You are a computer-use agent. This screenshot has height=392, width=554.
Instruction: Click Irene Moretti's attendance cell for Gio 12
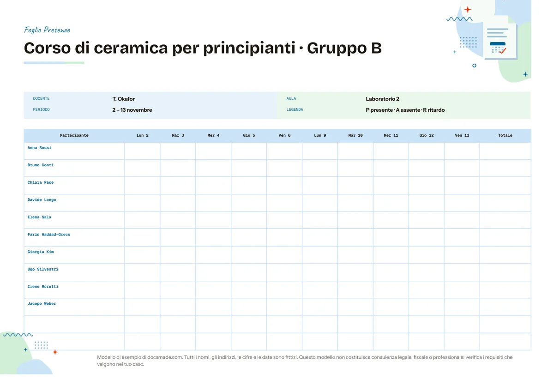tap(427, 289)
